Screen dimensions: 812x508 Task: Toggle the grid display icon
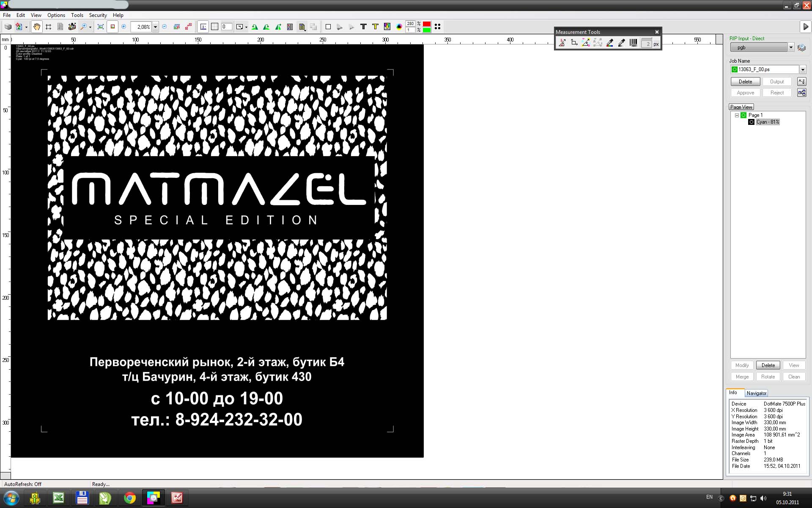click(215, 27)
